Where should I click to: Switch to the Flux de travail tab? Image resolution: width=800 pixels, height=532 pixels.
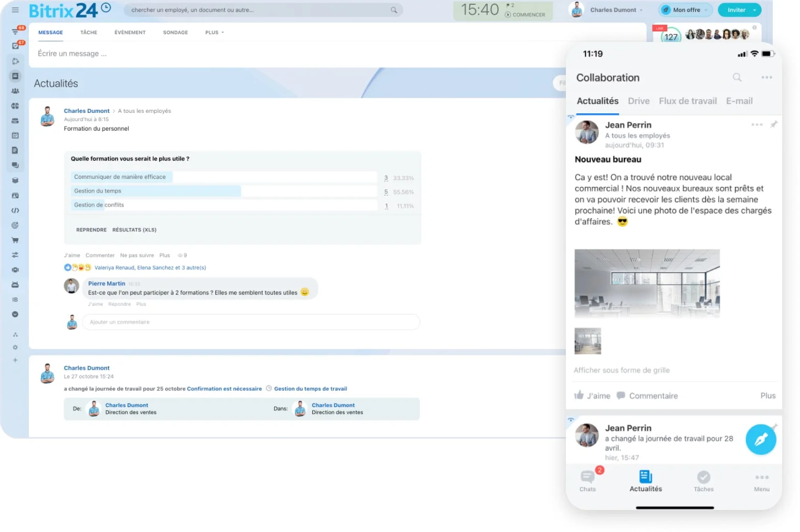(x=688, y=101)
